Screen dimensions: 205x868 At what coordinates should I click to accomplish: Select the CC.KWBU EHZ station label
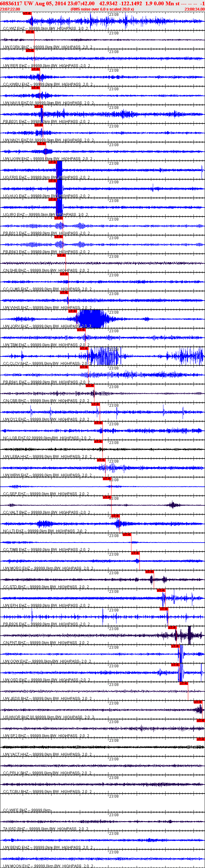pyautogui.click(x=48, y=84)
